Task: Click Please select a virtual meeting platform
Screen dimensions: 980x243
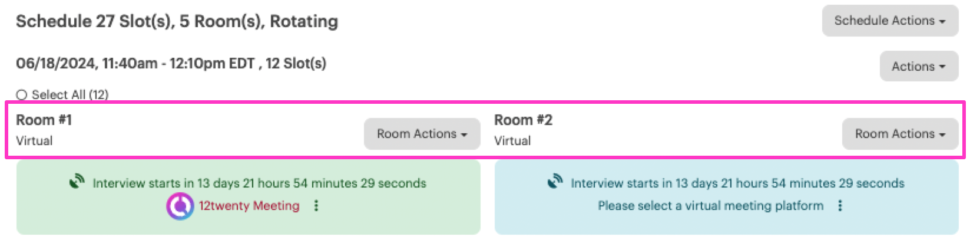Action: pyautogui.click(x=710, y=206)
